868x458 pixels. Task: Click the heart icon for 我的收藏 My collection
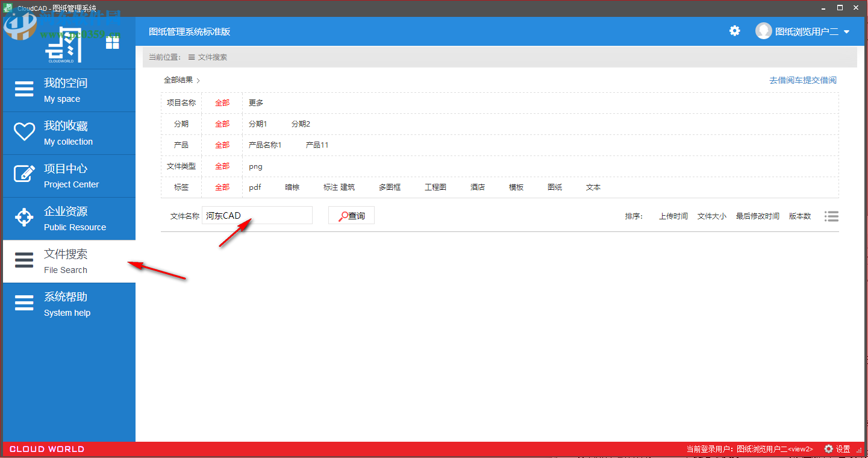(x=24, y=131)
